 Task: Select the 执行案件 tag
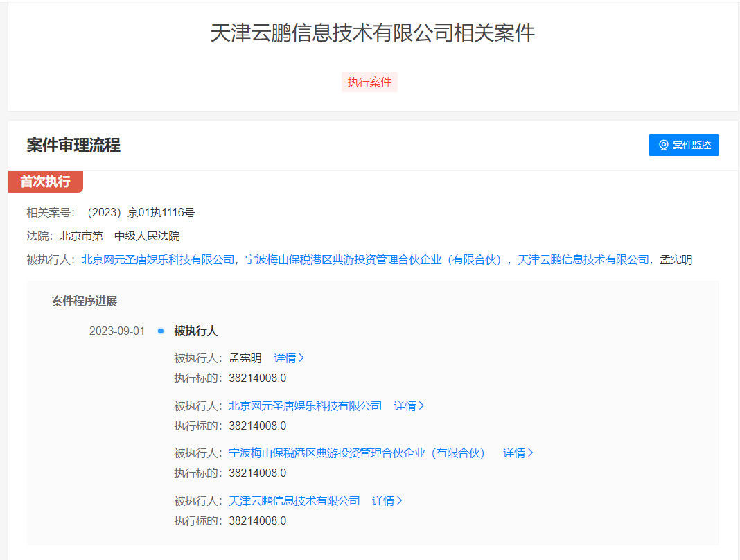tap(369, 82)
